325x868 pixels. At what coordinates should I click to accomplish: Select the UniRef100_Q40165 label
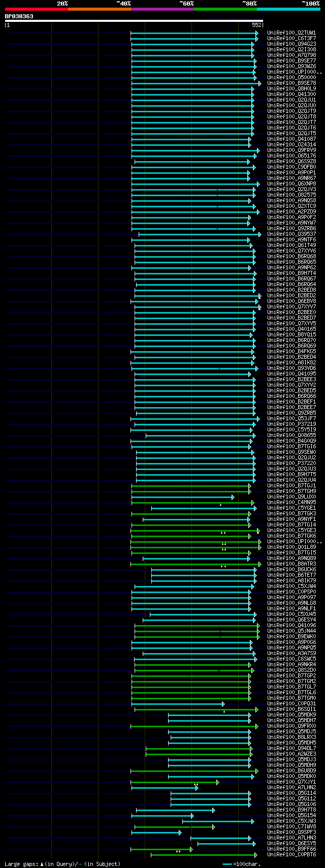point(291,329)
